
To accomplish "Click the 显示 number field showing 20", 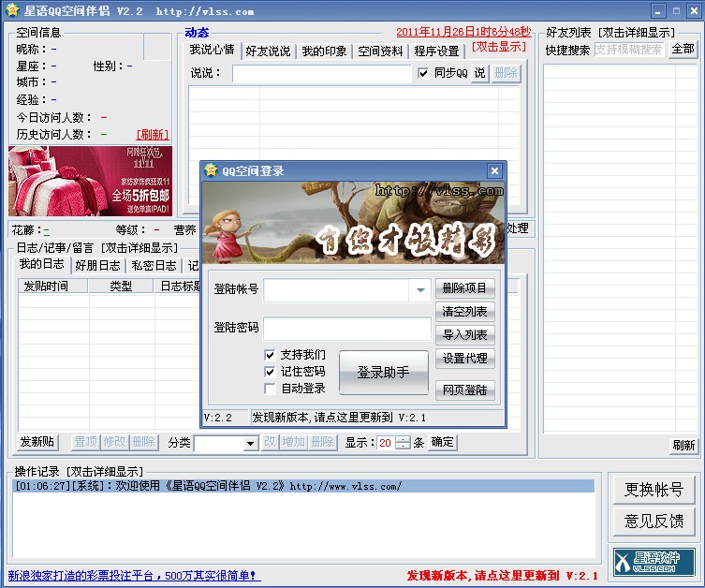I will (387, 443).
